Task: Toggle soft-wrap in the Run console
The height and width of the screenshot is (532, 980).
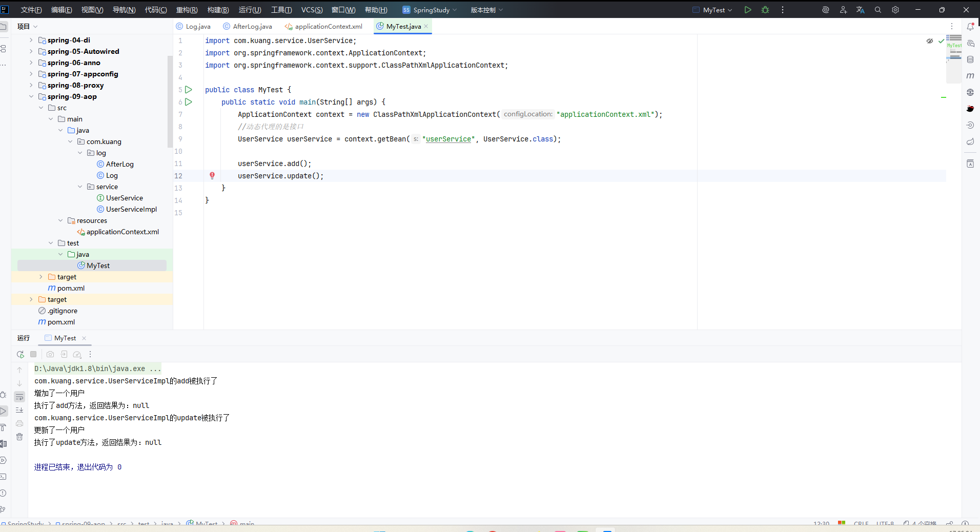Action: point(19,397)
